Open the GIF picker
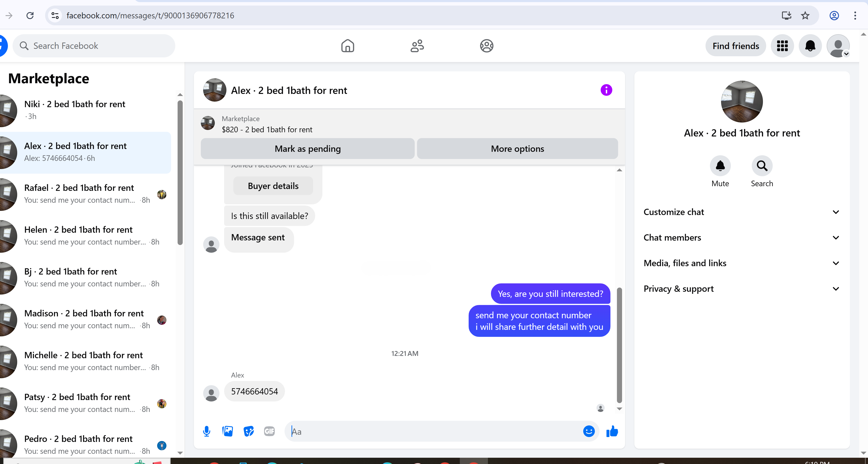 269,431
